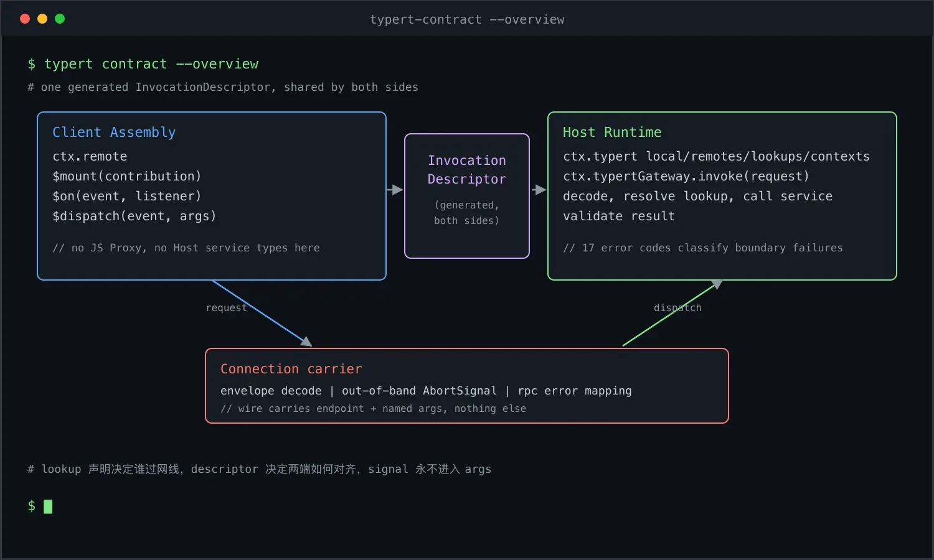
Task: Click the command typert contract --overview
Action: click(x=151, y=64)
